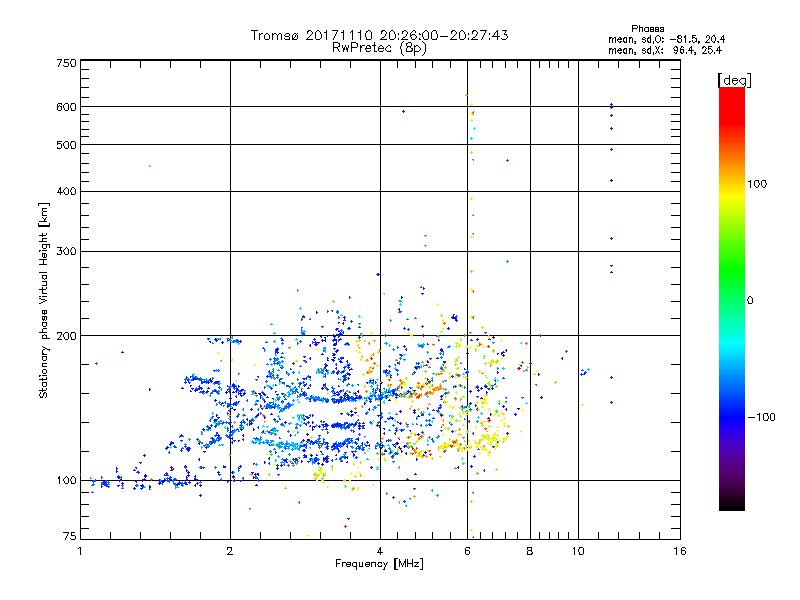
Task: Click the phase color bar scale
Action: (732, 298)
